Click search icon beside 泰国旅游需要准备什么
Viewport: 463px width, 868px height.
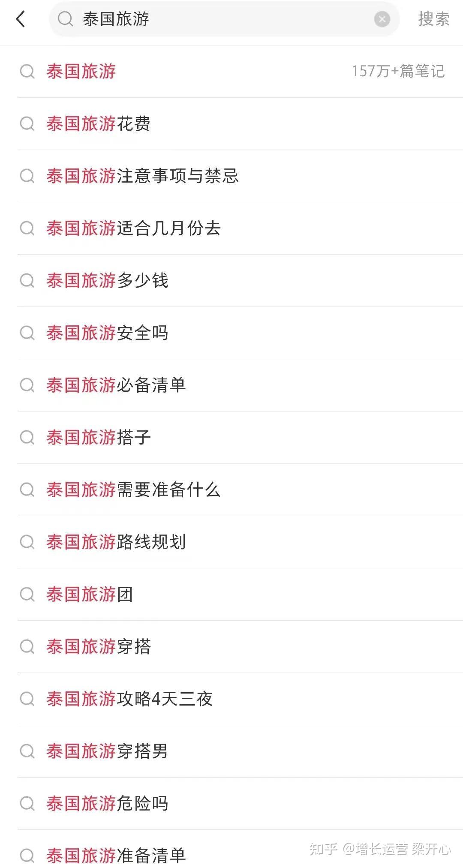(x=27, y=490)
